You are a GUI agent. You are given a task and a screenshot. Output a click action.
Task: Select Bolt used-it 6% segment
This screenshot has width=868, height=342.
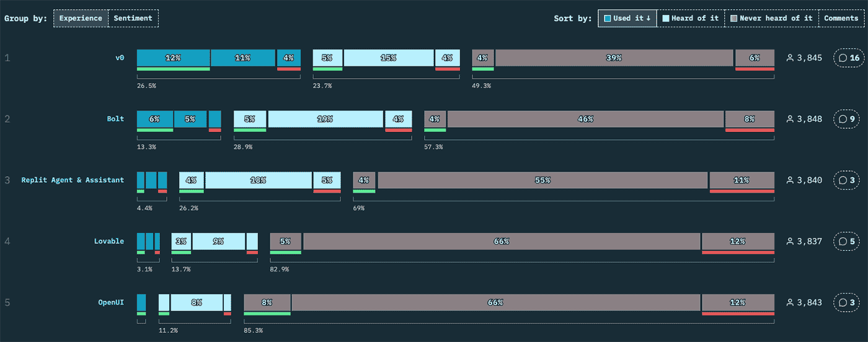click(155, 118)
